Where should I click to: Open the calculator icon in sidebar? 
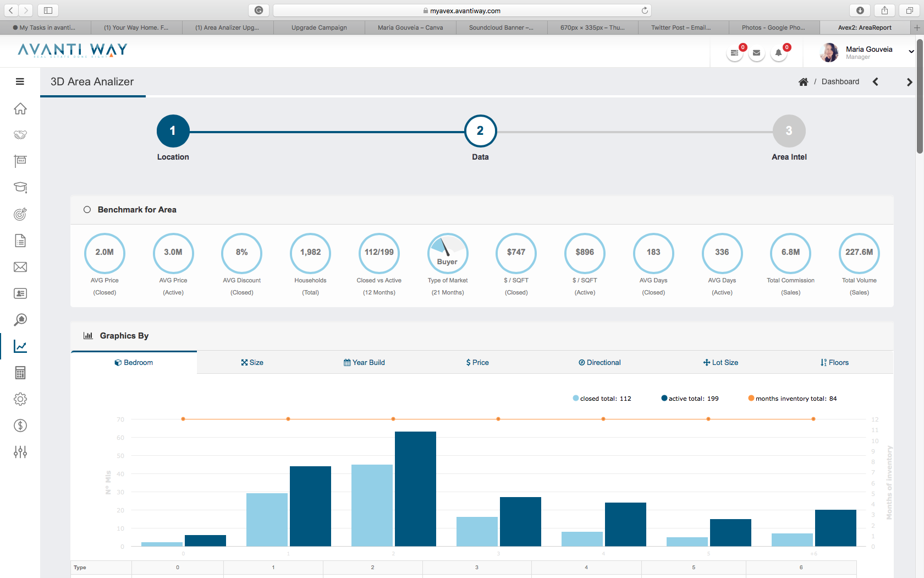(20, 373)
